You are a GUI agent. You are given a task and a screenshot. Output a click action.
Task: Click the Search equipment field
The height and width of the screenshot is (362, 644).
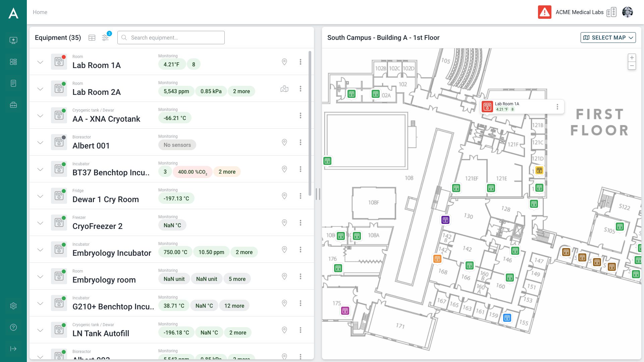pyautogui.click(x=171, y=38)
